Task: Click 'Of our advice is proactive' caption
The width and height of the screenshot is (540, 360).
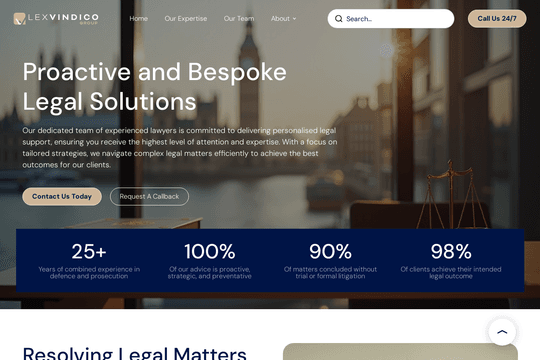Action: coord(209,272)
